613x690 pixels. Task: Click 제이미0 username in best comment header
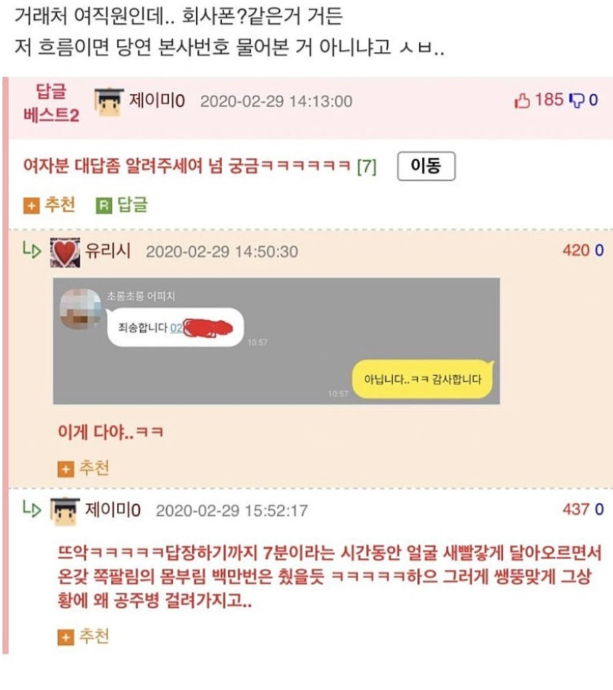157,101
